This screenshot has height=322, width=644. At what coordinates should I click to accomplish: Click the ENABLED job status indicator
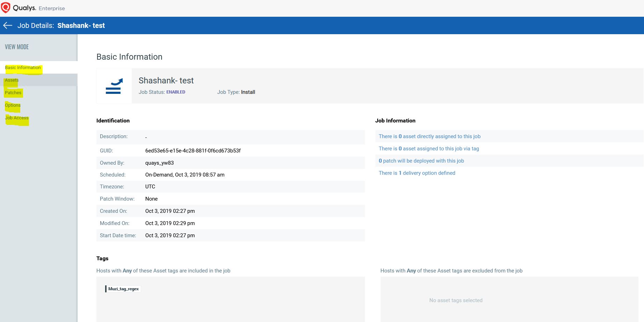[176, 92]
